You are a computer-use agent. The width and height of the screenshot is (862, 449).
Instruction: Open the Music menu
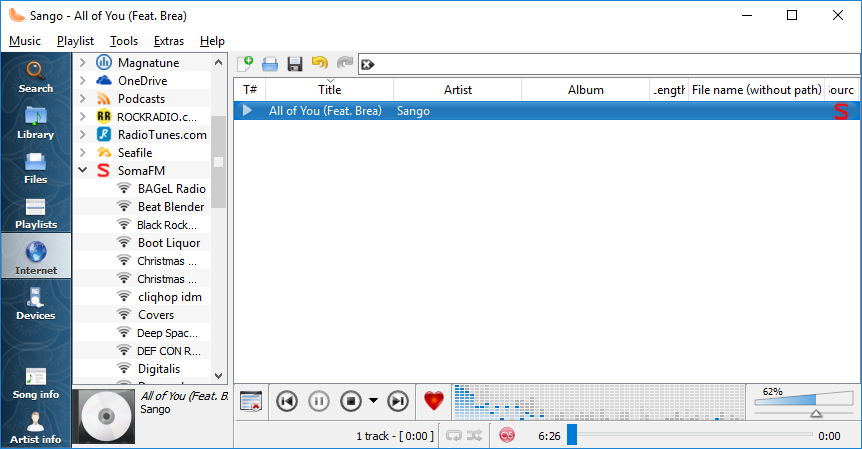(x=25, y=41)
